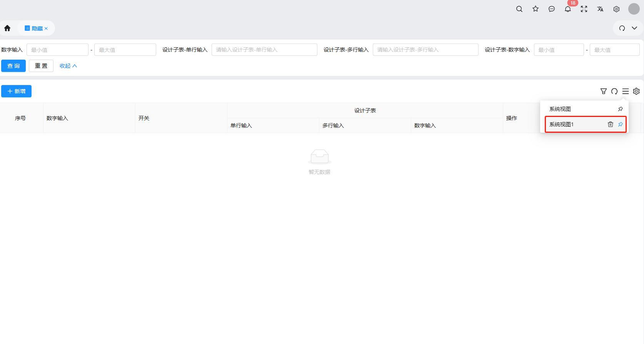Go to home tab icon
The width and height of the screenshot is (644, 344).
[7, 28]
